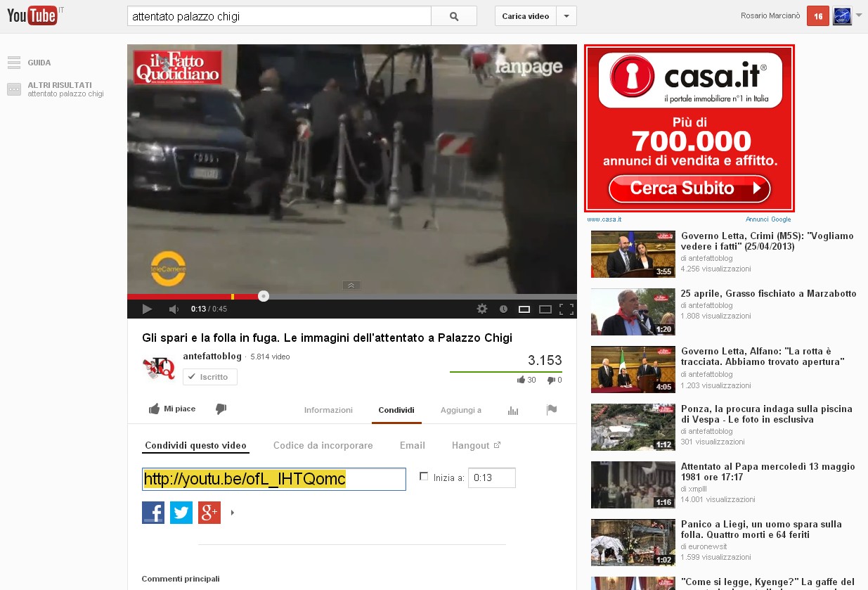Open the 'Aggiungi a' tab
This screenshot has width=868, height=590.
coord(461,410)
